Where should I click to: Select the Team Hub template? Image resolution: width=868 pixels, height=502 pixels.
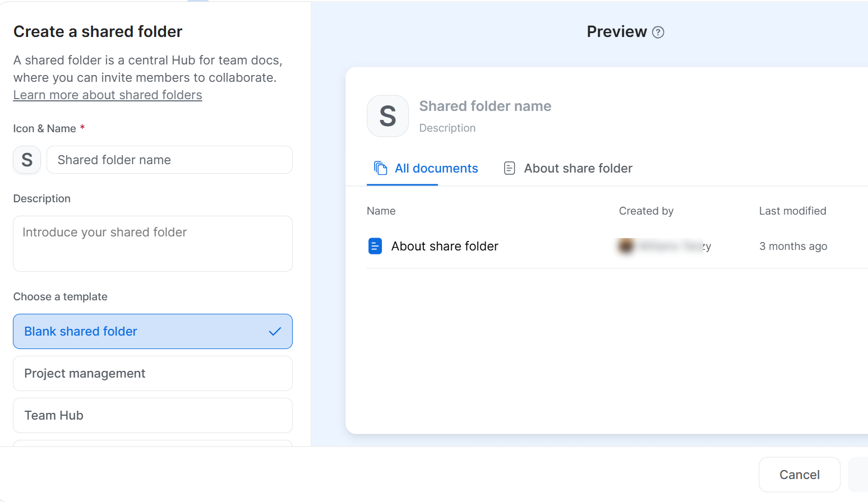pyautogui.click(x=153, y=415)
